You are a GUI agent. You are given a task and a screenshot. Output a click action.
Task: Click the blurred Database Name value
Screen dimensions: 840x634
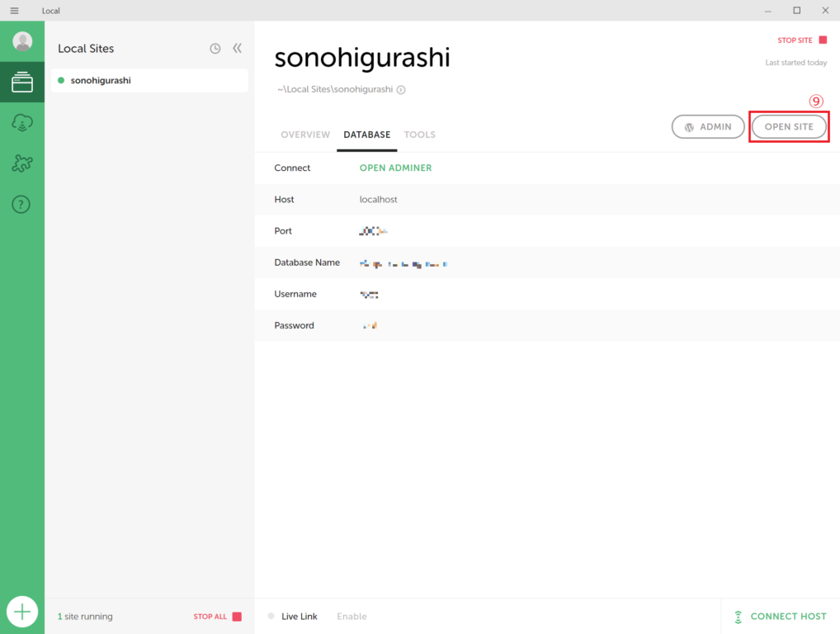[403, 263]
